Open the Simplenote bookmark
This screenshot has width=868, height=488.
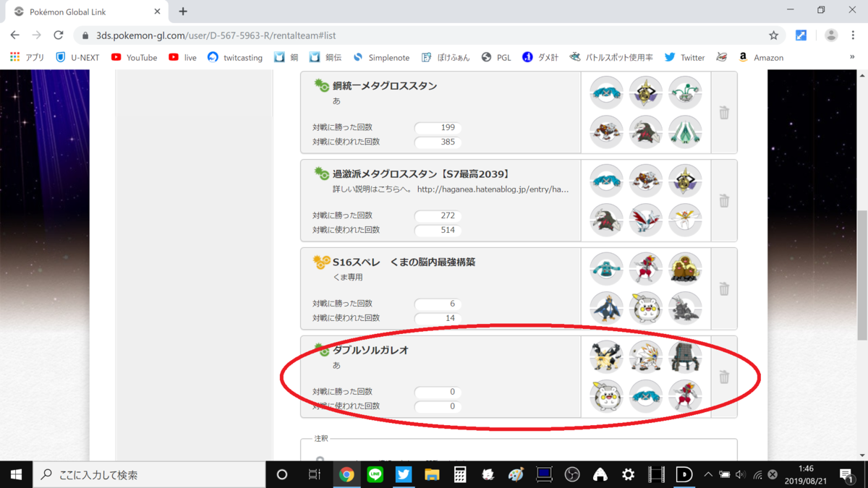coord(380,57)
